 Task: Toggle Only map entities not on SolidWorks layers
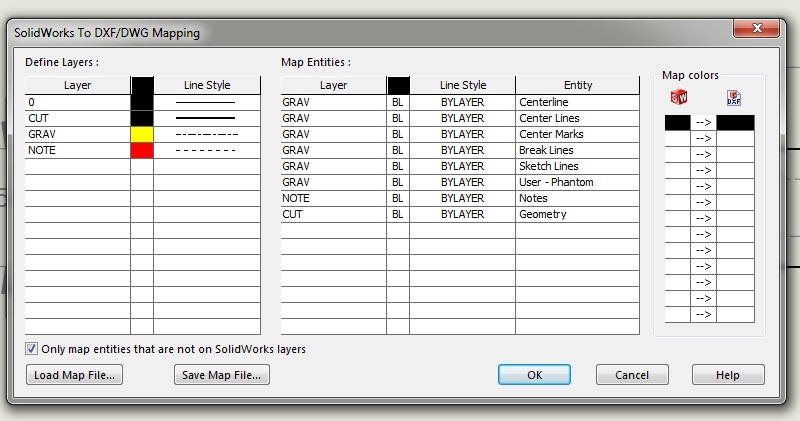[x=31, y=349]
